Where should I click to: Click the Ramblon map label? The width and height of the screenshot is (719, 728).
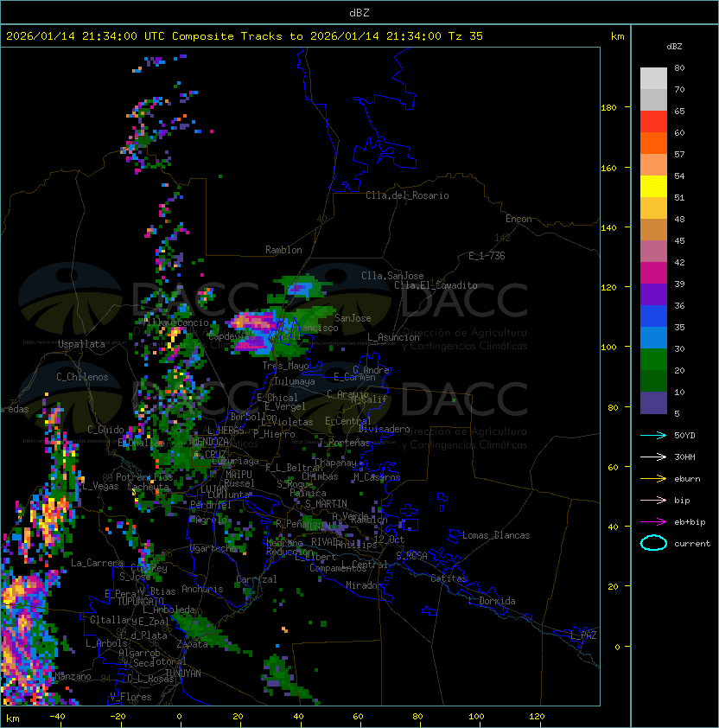pos(283,250)
